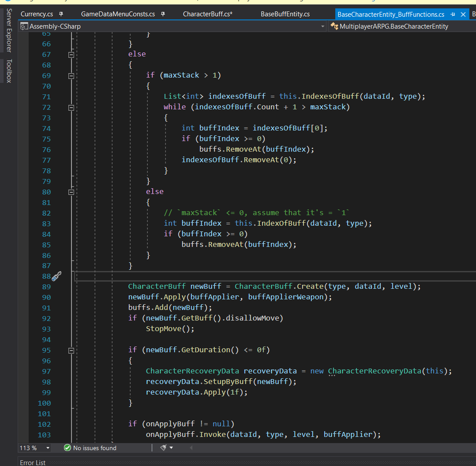Click the horizontal scrollbar left arrow
Viewport: 476px width, 466px height.
[191, 448]
